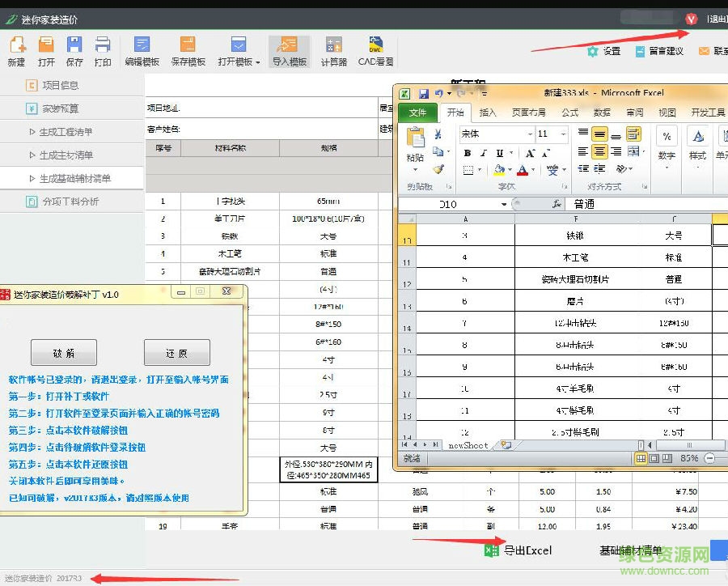
Task: Switch to the Excel 插入 ribbon tab
Action: [x=487, y=113]
